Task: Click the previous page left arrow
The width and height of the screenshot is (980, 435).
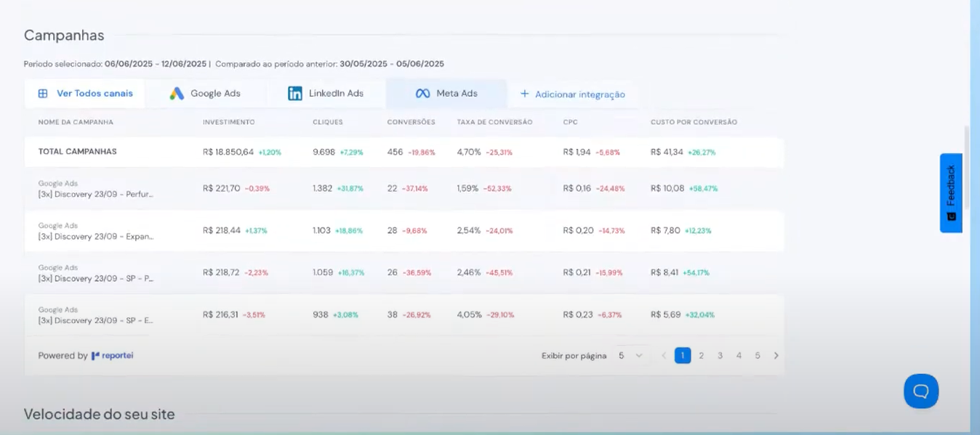Action: (664, 356)
